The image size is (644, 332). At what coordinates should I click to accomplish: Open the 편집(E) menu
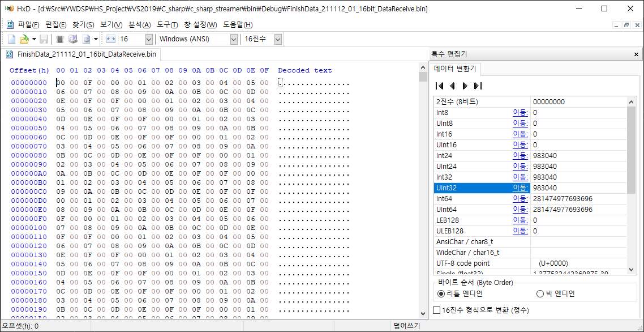(x=56, y=25)
